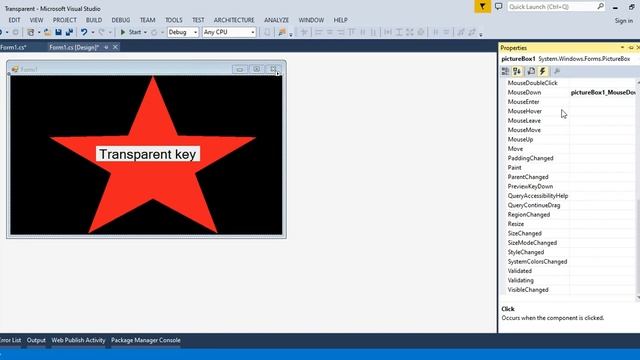Open the Error List tab
The image size is (640, 360).
click(11, 340)
